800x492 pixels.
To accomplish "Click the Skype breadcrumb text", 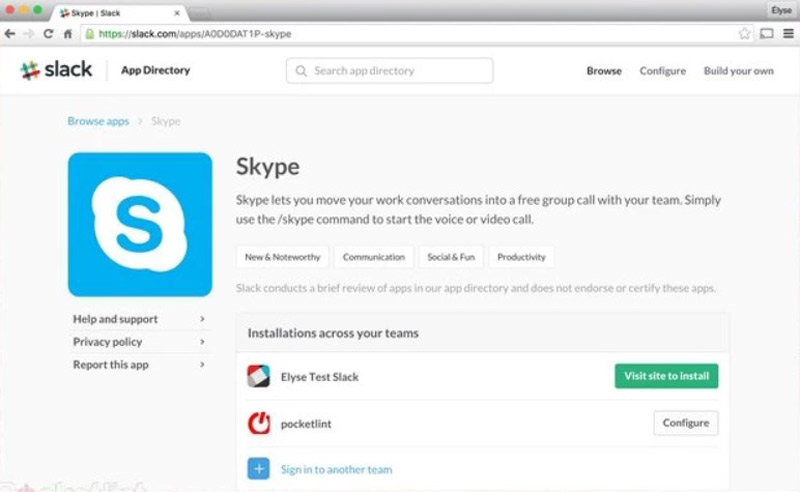I will tap(166, 121).
